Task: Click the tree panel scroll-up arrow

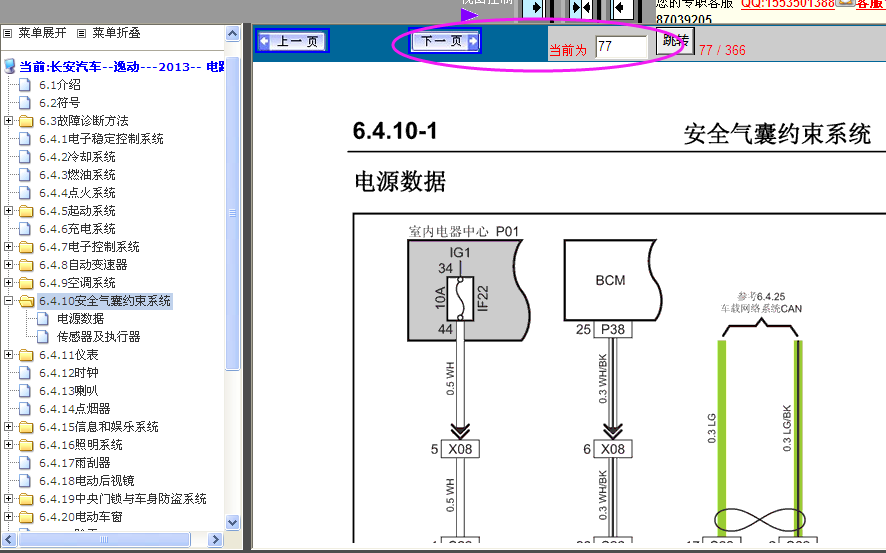Action: (x=232, y=34)
